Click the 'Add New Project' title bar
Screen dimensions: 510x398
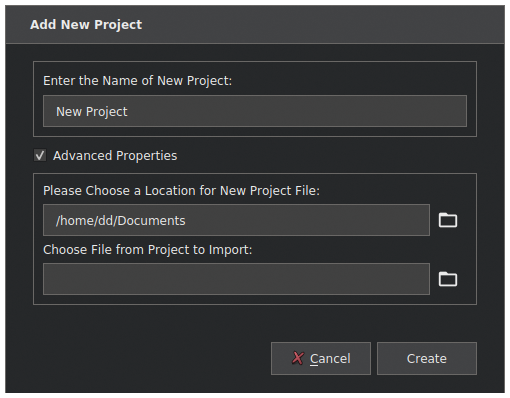click(x=255, y=24)
